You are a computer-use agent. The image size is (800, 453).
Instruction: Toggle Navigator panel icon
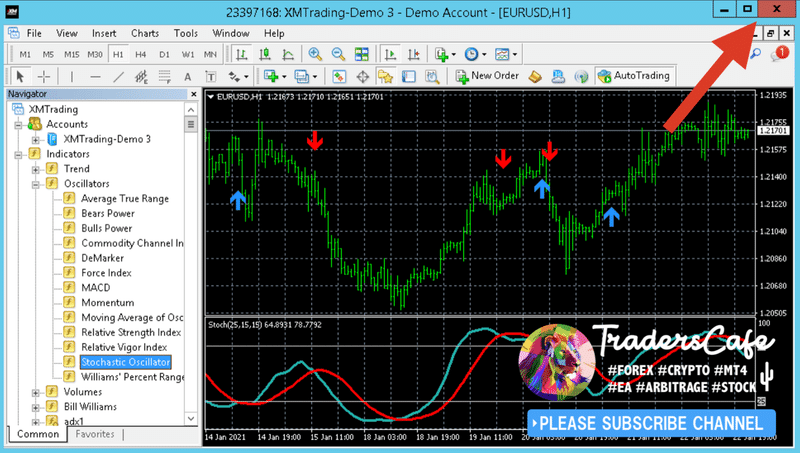coord(385,77)
